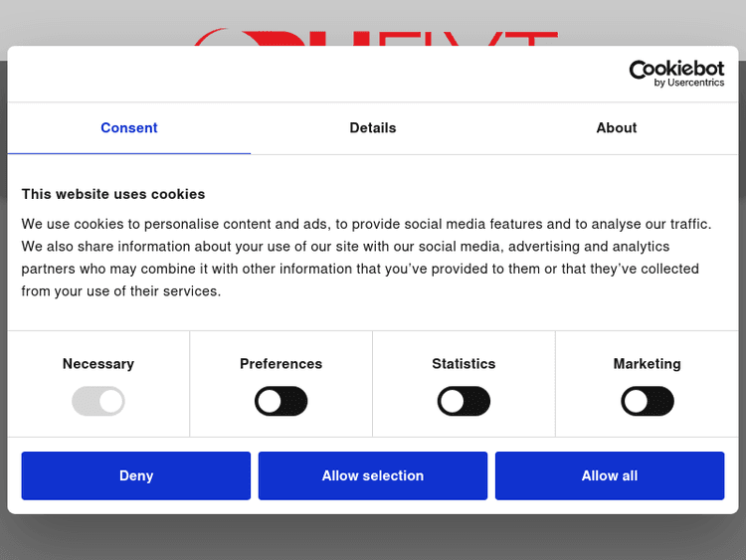Toggle the Necessary cookies switch
The width and height of the screenshot is (746, 560).
98,402
